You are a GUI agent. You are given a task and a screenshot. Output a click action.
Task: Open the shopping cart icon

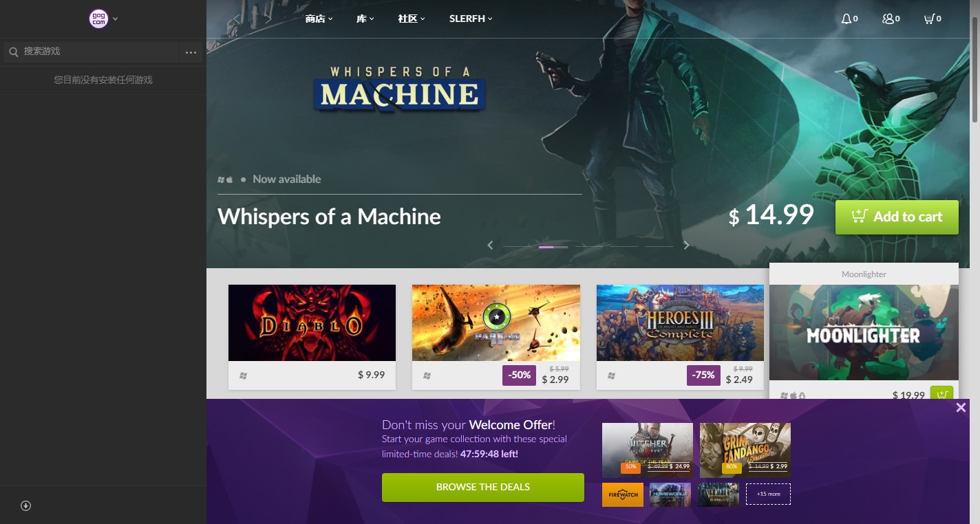click(x=929, y=19)
